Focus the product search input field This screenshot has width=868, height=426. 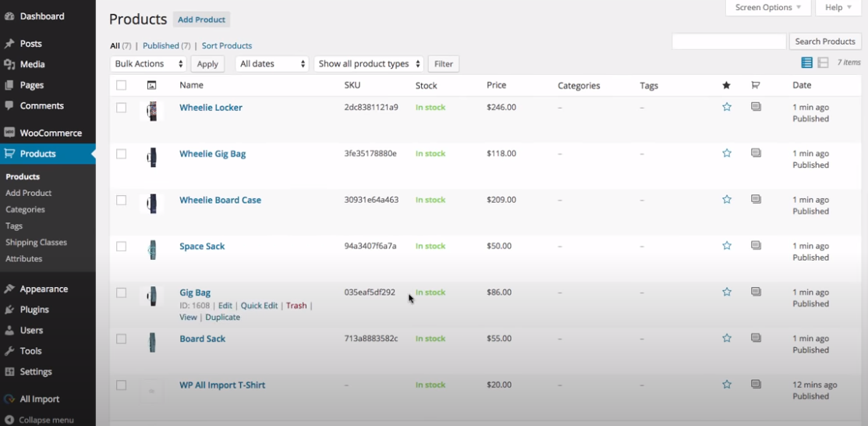(729, 41)
